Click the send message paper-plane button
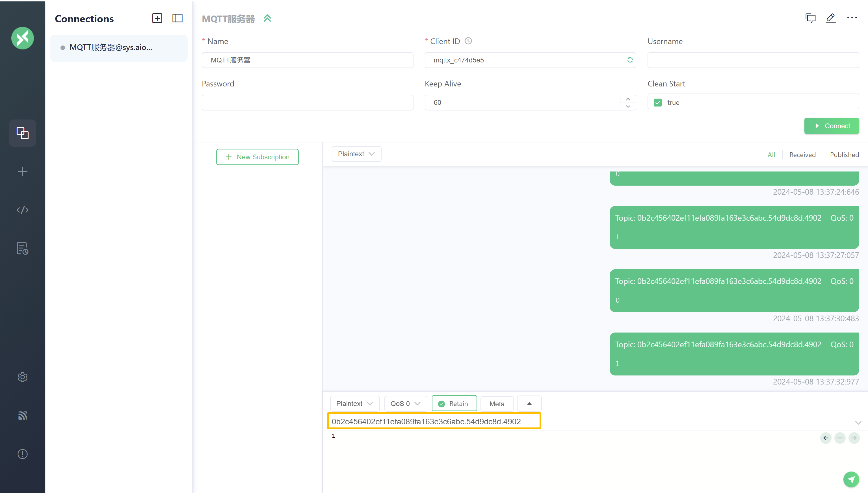Screen dimensions: 868x493 coord(851,479)
